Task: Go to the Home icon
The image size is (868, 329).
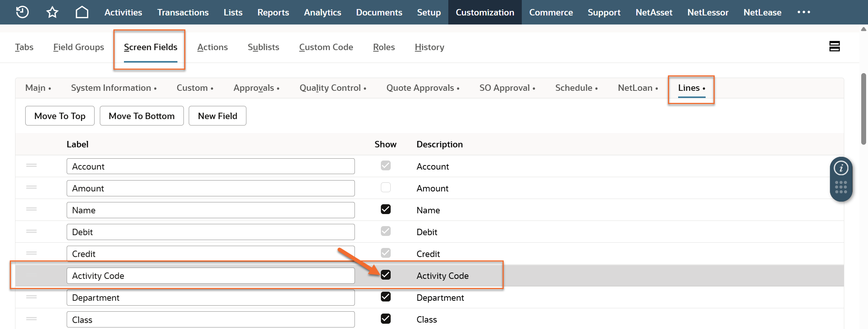Action: tap(82, 12)
